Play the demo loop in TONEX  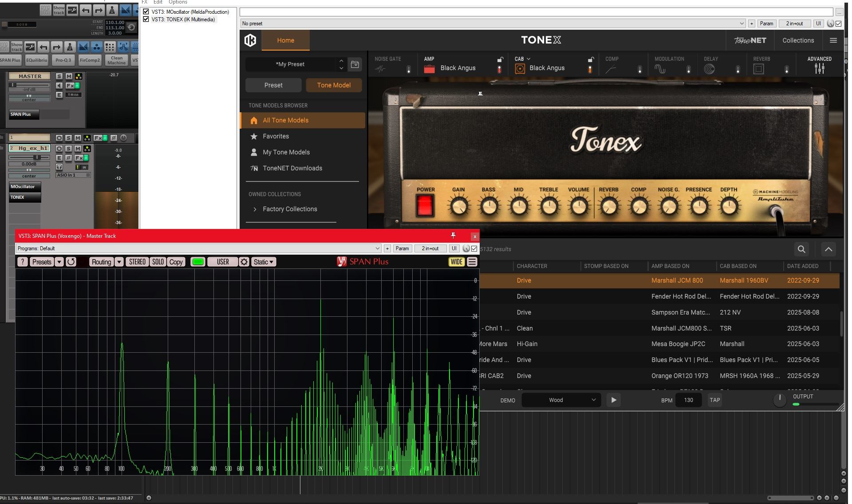click(x=614, y=400)
